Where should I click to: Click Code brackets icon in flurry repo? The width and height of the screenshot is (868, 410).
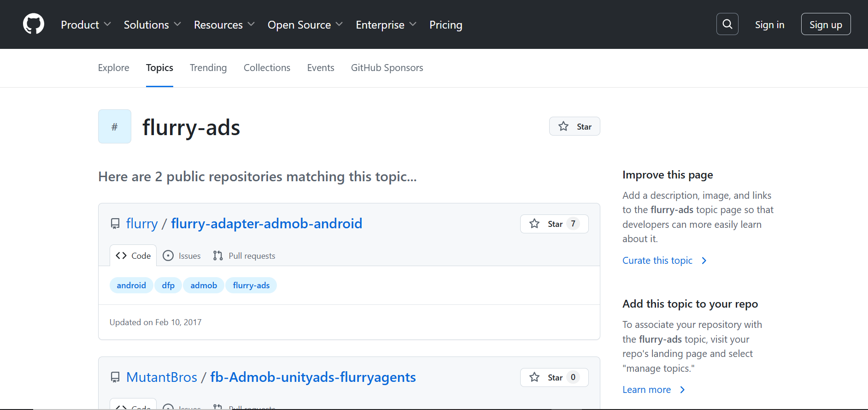[x=121, y=256]
